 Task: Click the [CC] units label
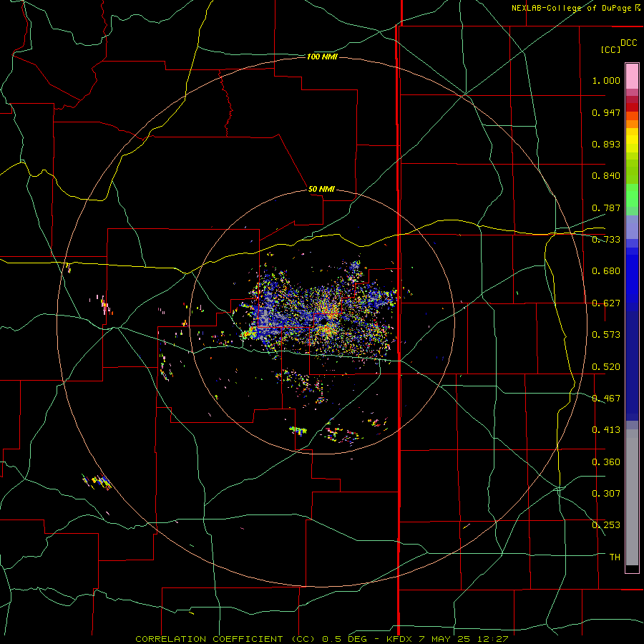click(611, 49)
